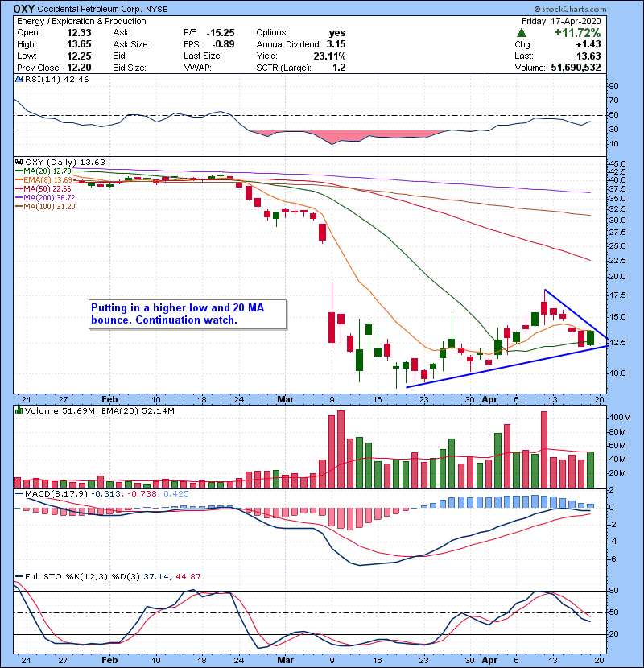The height and width of the screenshot is (668, 644).
Task: Click the Annual Dividend value 3.15
Action: [x=336, y=44]
